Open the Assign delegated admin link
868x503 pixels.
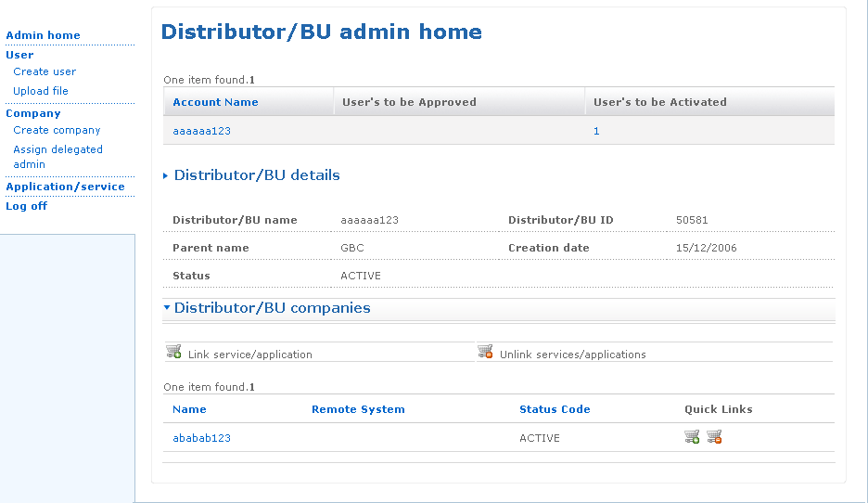click(x=58, y=157)
